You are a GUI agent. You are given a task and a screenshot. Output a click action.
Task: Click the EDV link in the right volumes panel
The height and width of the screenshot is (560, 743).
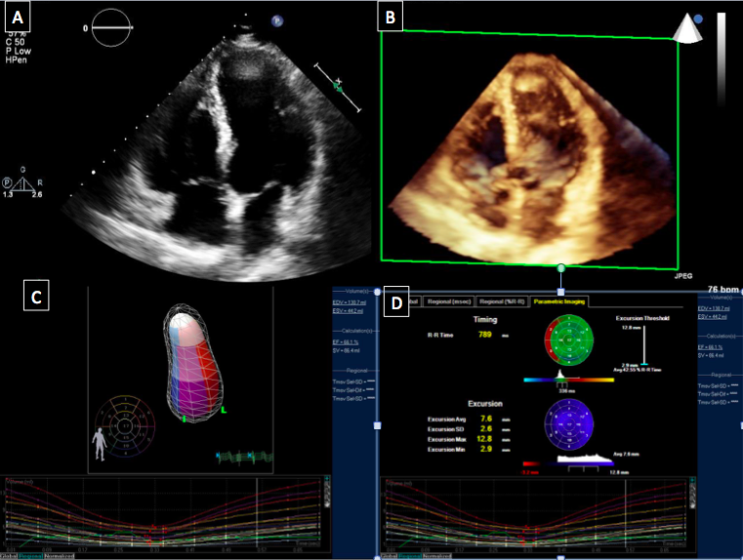[714, 308]
